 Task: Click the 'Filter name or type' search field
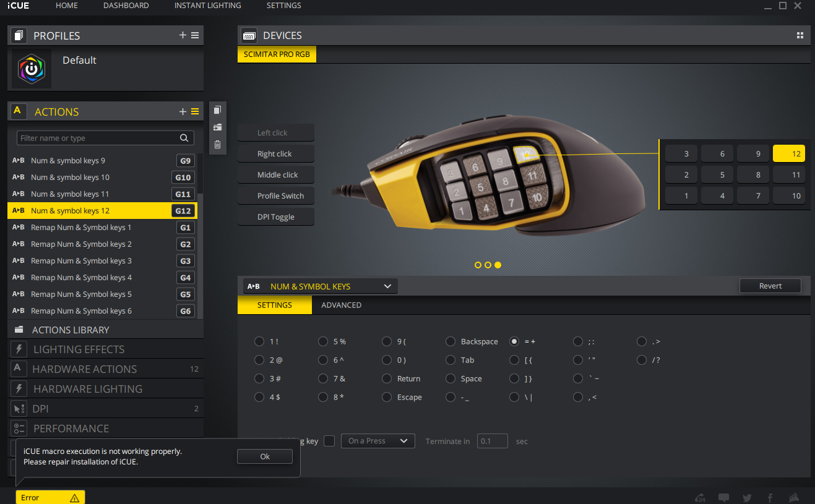point(105,138)
